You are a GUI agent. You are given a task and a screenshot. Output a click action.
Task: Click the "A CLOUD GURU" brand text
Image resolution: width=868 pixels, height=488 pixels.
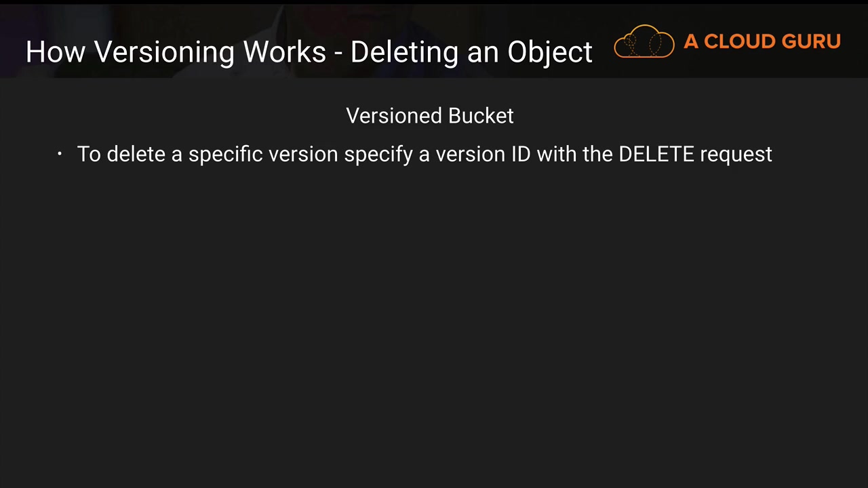click(762, 42)
